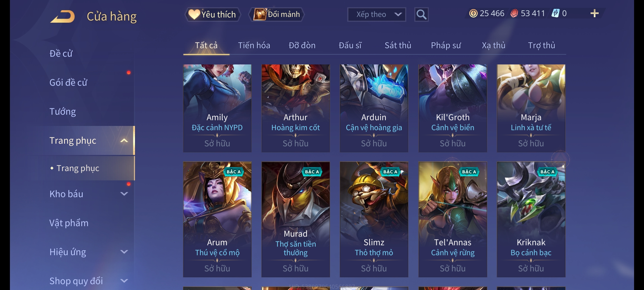Image resolution: width=644 pixels, height=290 pixels.
Task: Open Gói đề cử in sidebar
Action: click(x=68, y=82)
